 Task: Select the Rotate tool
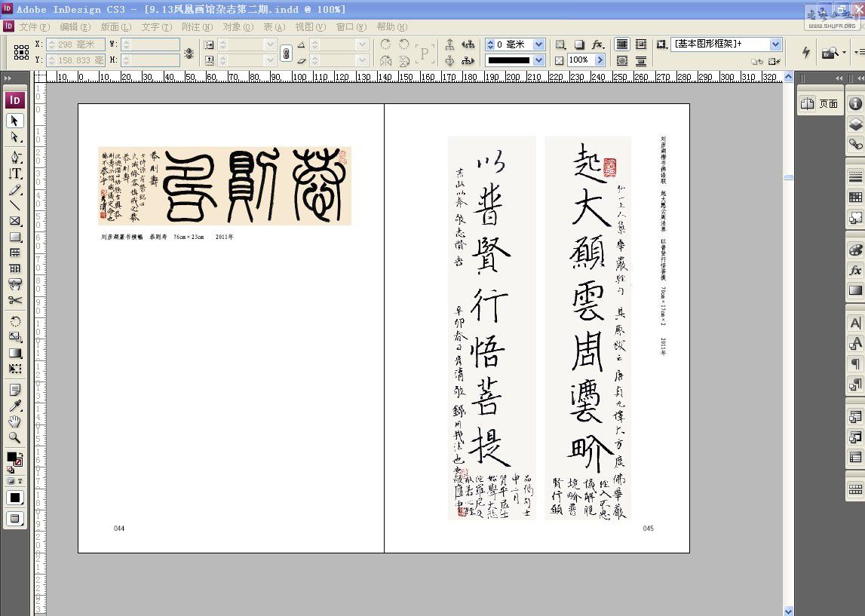pyautogui.click(x=15, y=321)
